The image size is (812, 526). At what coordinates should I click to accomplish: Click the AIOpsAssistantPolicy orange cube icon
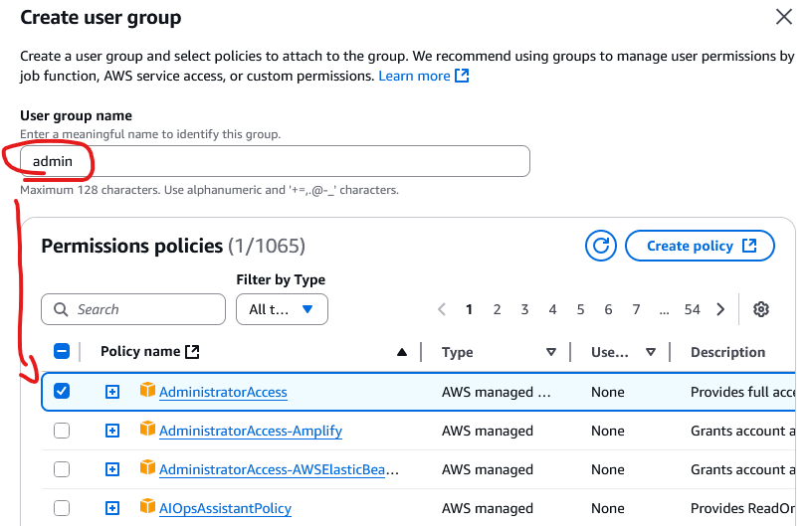(148, 508)
